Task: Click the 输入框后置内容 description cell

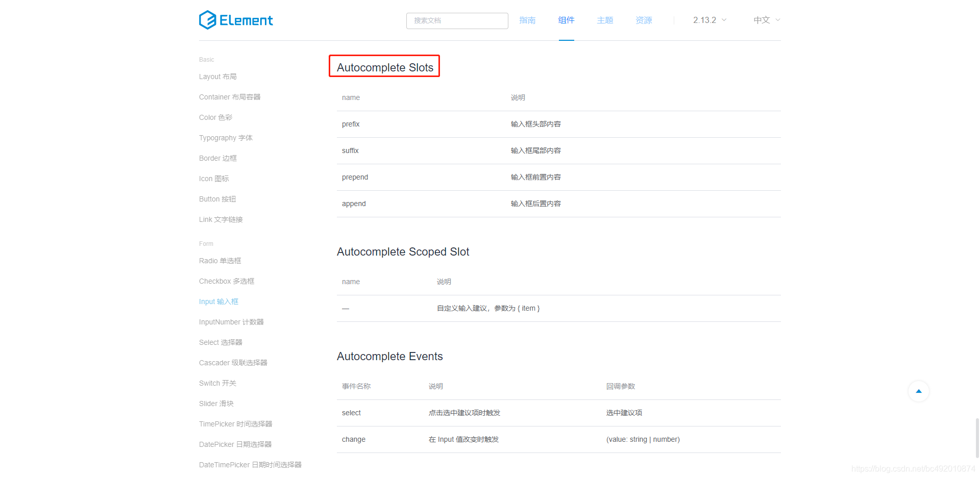Action: point(536,204)
